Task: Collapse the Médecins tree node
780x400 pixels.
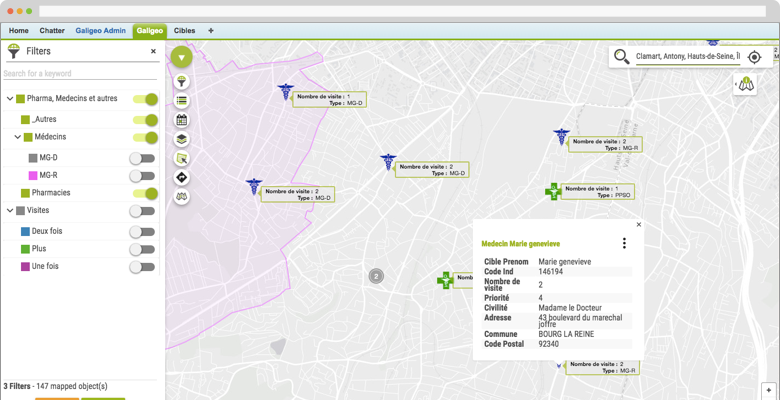Action: pyautogui.click(x=17, y=137)
